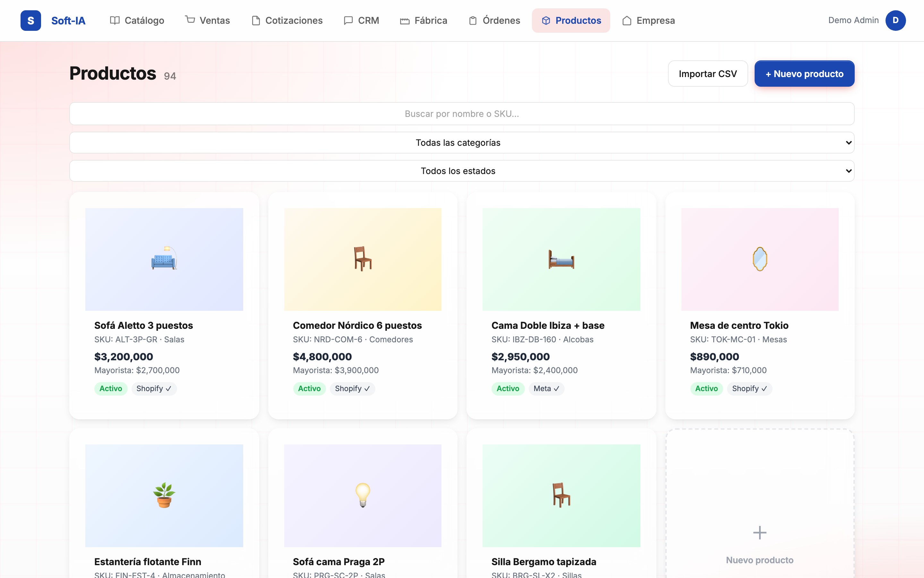Click the Soft-IA logo square

coord(30,20)
